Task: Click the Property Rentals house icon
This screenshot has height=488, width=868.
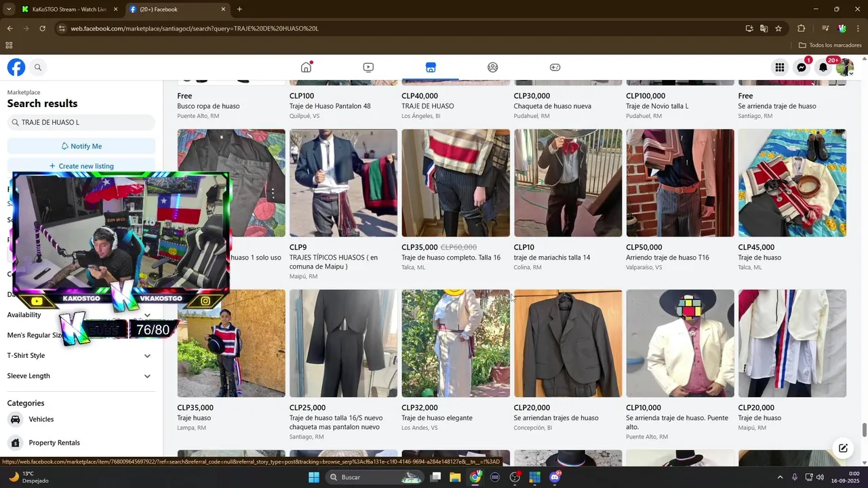Action: 15,443
